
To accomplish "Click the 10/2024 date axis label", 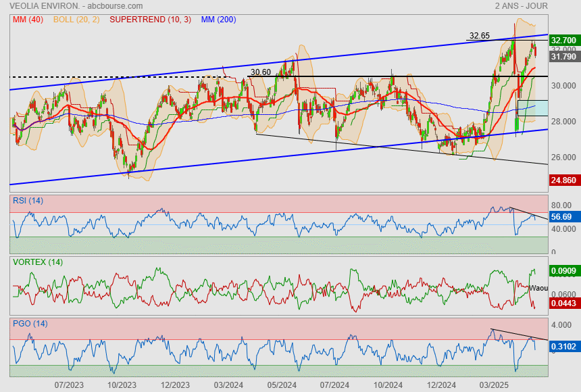I will click(x=388, y=385).
